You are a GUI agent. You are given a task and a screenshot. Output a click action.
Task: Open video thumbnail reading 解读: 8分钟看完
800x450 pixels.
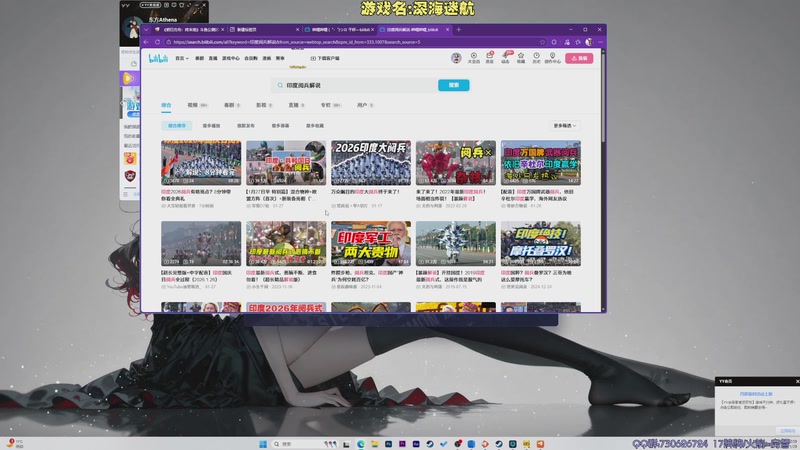coord(201,163)
